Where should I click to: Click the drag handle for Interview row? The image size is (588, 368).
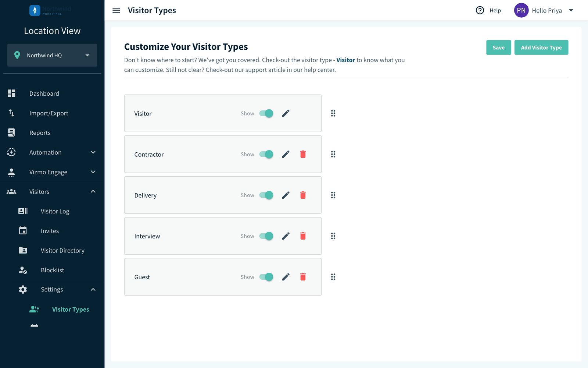tap(333, 236)
